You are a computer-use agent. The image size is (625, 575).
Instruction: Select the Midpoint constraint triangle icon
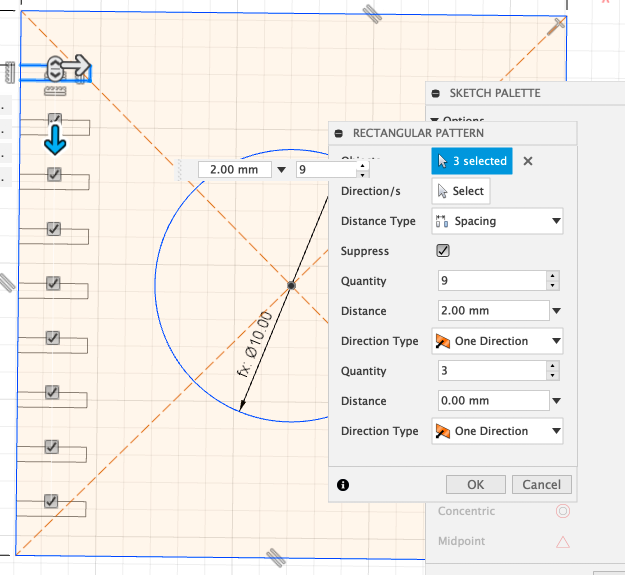[x=563, y=542]
